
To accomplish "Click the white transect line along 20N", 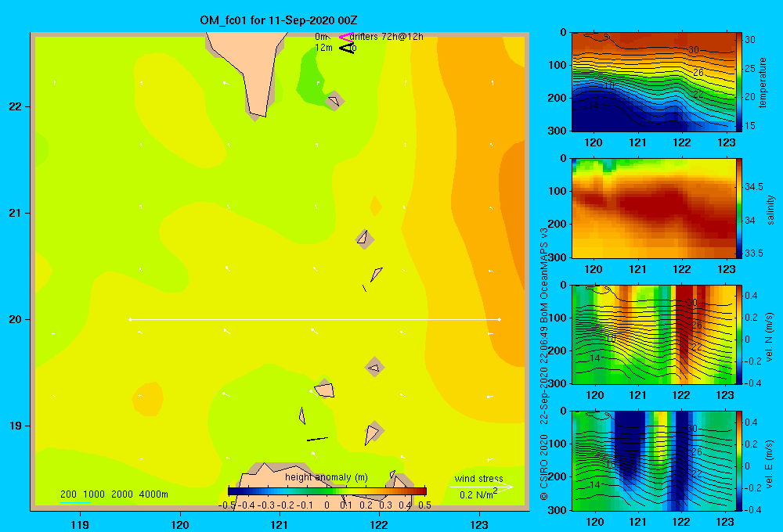I will coord(315,319).
